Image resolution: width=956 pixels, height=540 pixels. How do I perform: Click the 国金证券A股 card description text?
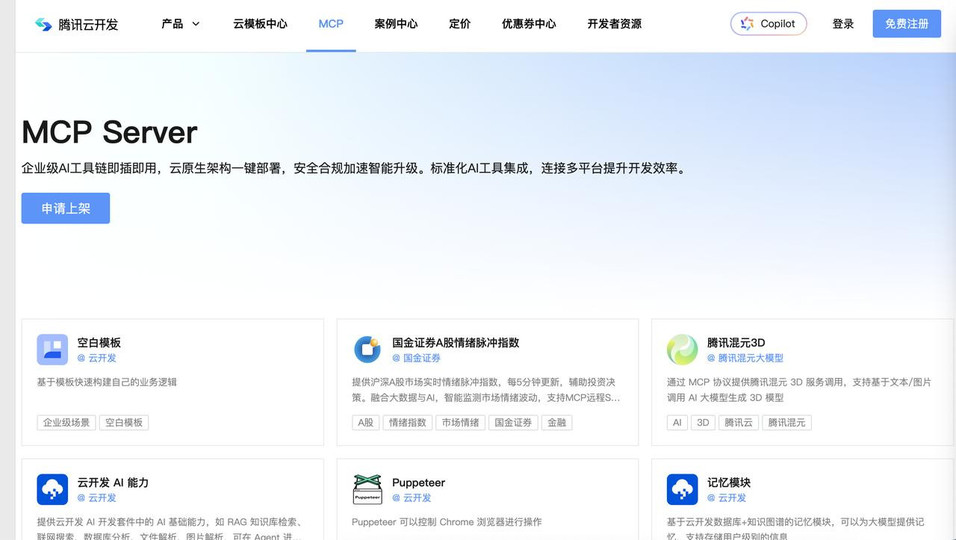coord(485,389)
